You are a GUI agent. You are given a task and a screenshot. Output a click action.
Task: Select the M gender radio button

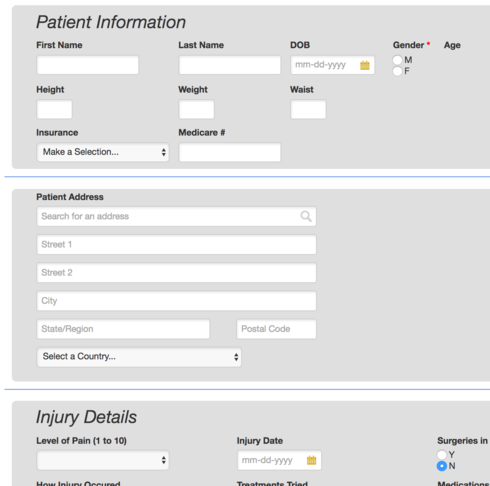point(397,60)
